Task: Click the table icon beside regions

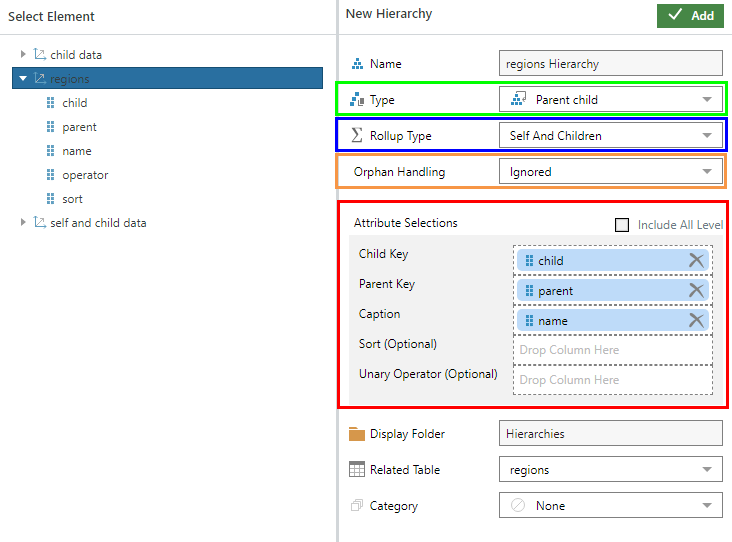Action: 39,79
